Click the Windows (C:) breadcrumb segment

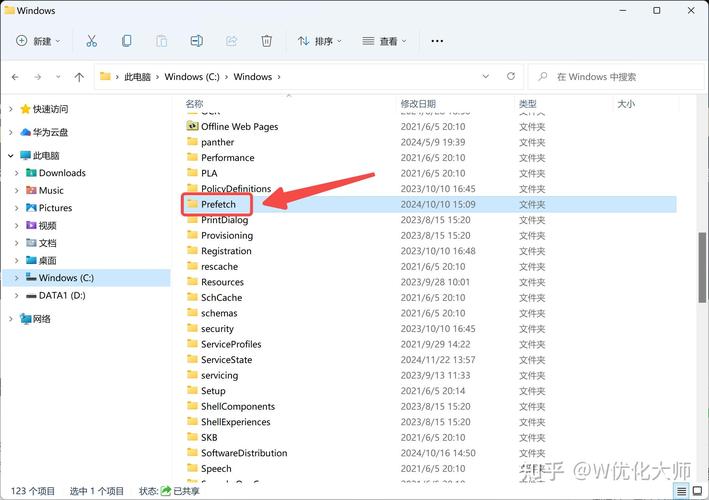point(192,77)
